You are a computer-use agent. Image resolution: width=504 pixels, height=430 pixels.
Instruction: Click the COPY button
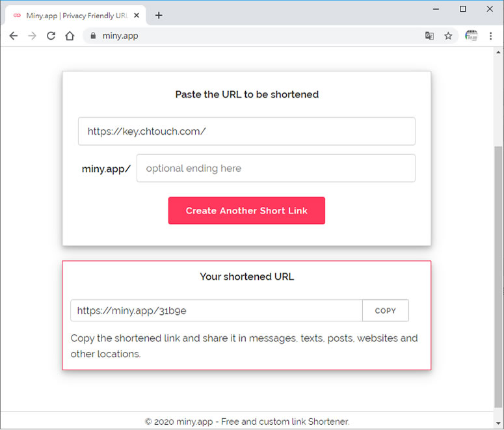point(386,311)
